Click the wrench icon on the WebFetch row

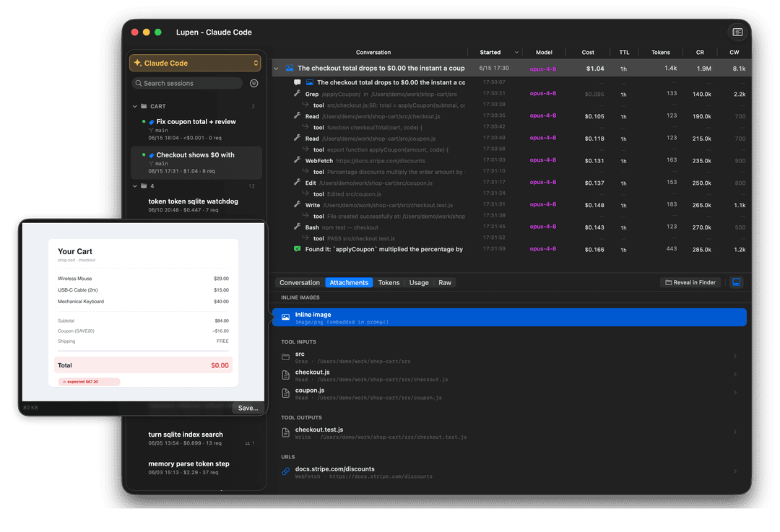pos(297,160)
